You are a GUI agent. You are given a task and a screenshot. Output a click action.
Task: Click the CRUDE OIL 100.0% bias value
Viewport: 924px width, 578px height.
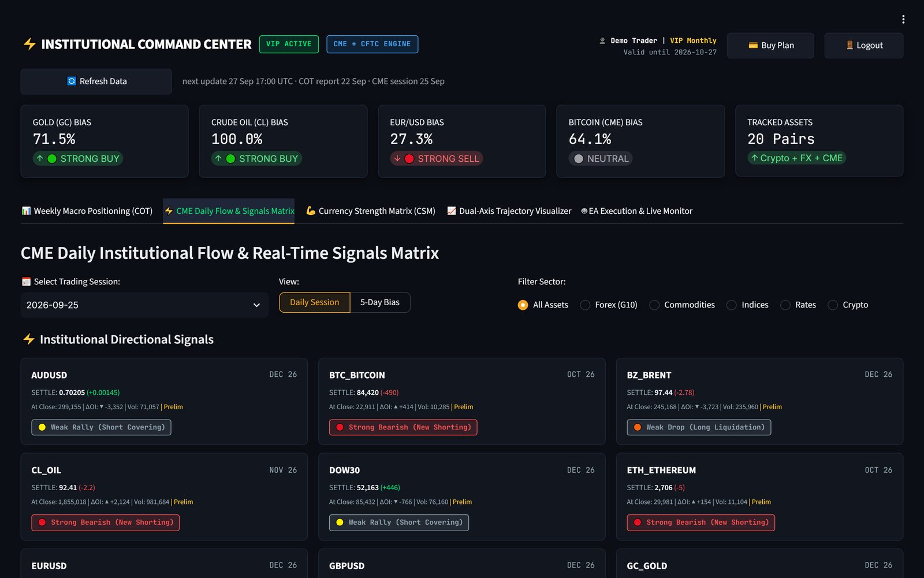237,139
